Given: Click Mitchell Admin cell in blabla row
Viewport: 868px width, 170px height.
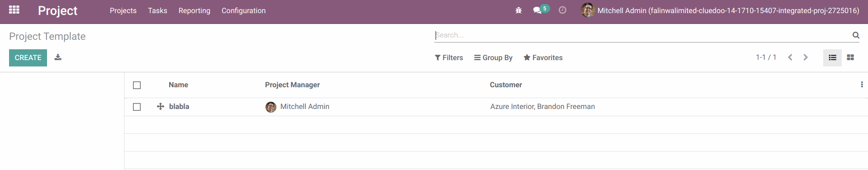Looking at the screenshot, I should point(304,107).
